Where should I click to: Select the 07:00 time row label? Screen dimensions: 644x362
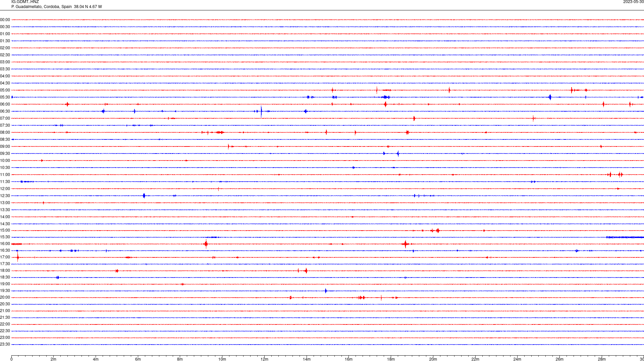tap(5, 118)
